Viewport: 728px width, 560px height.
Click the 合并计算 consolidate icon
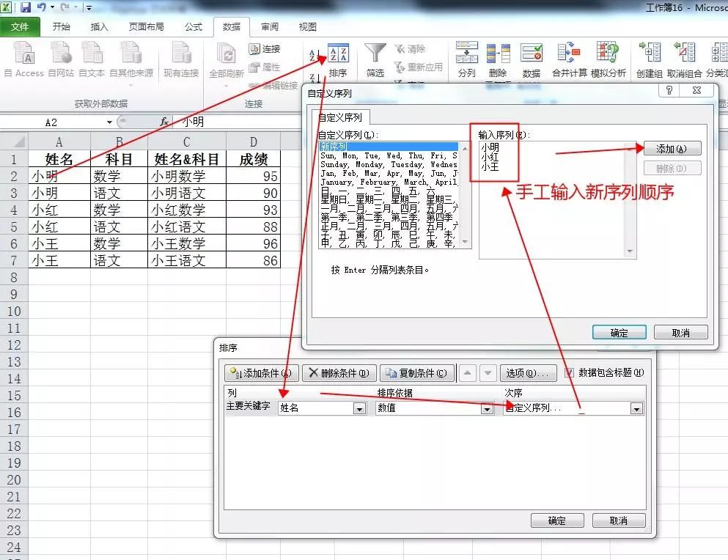569,56
